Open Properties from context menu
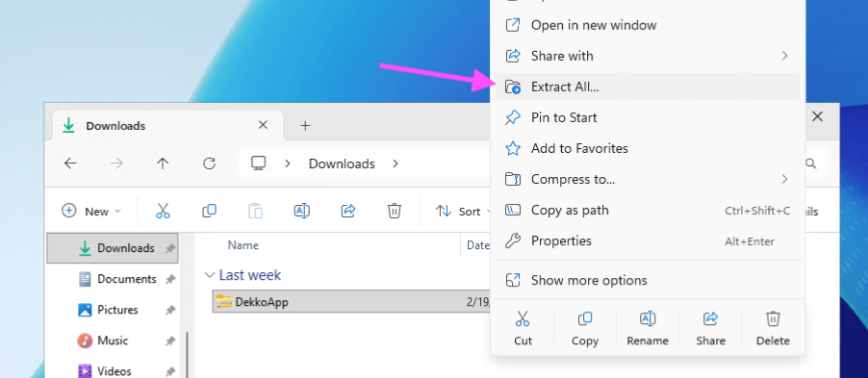The height and width of the screenshot is (378, 868). pos(647,241)
